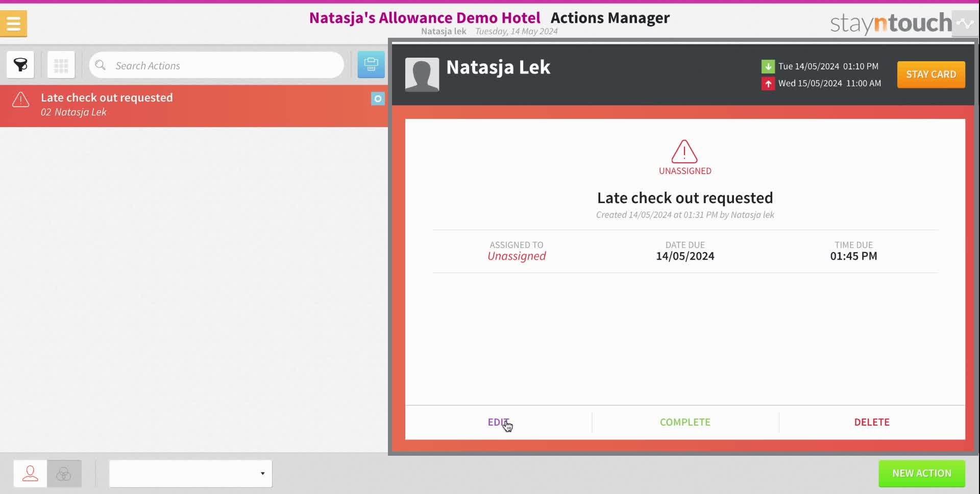Click the green arrival arrow icon
This screenshot has width=980, height=494.
coord(768,66)
